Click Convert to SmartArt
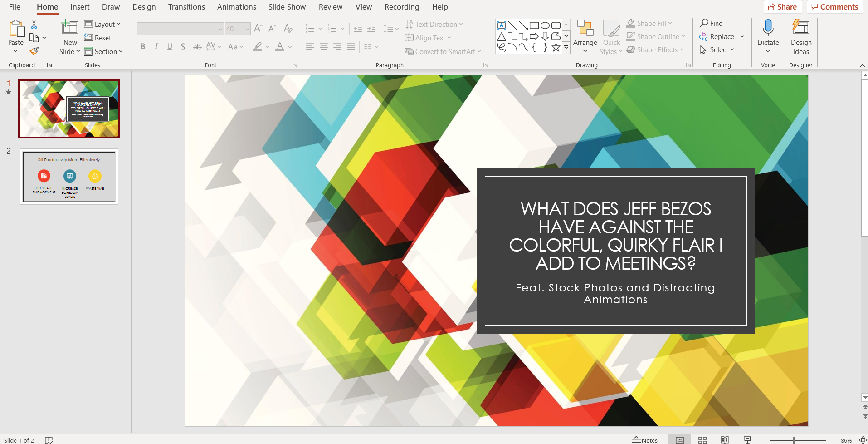This screenshot has width=868, height=444. pos(443,52)
